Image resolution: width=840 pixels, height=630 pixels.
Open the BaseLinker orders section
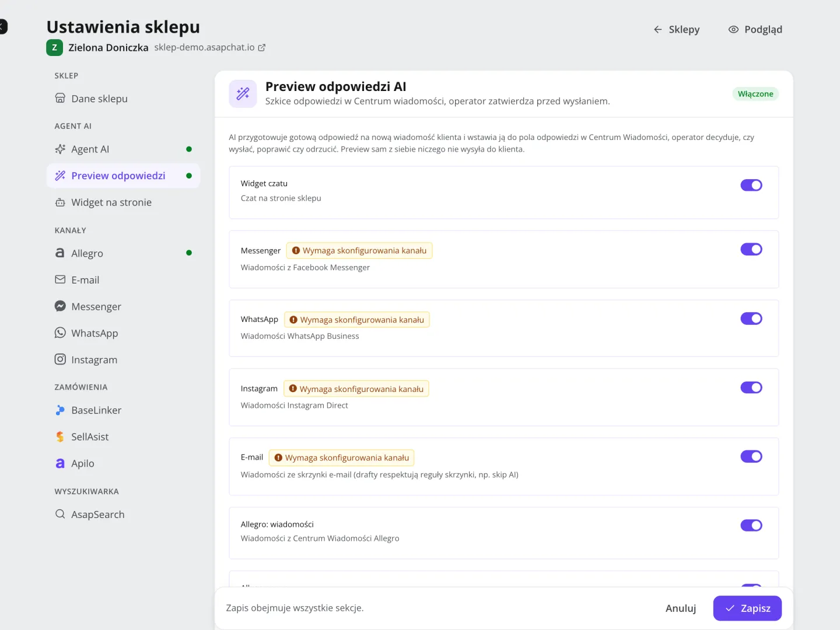pyautogui.click(x=123, y=410)
